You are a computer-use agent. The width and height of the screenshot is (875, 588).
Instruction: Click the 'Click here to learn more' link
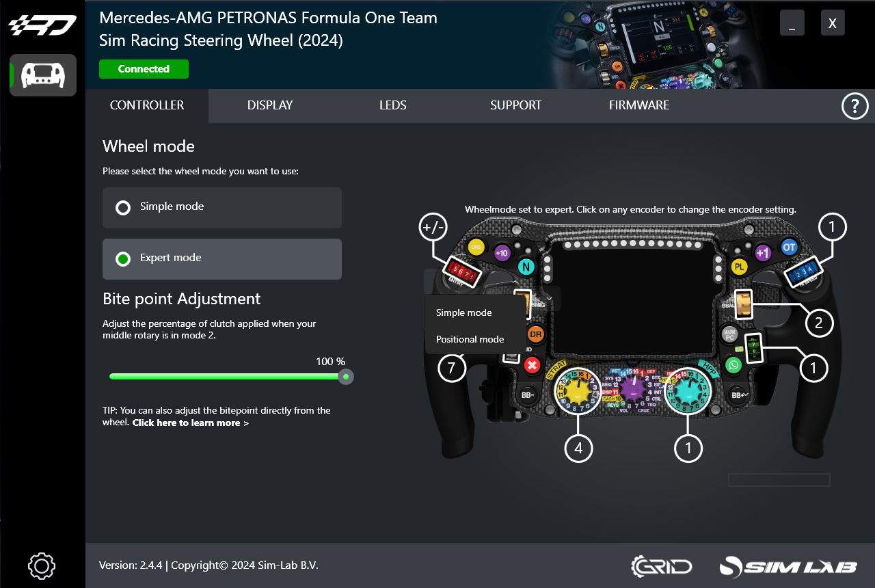[190, 423]
